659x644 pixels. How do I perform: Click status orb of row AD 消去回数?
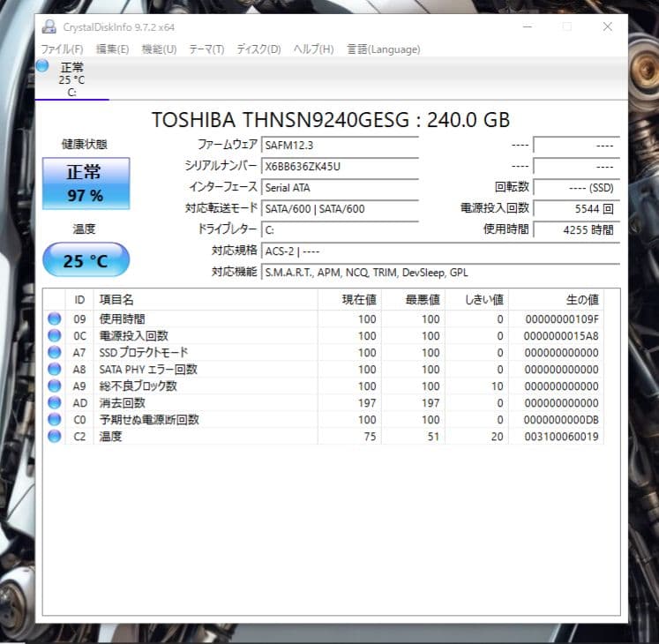54,402
